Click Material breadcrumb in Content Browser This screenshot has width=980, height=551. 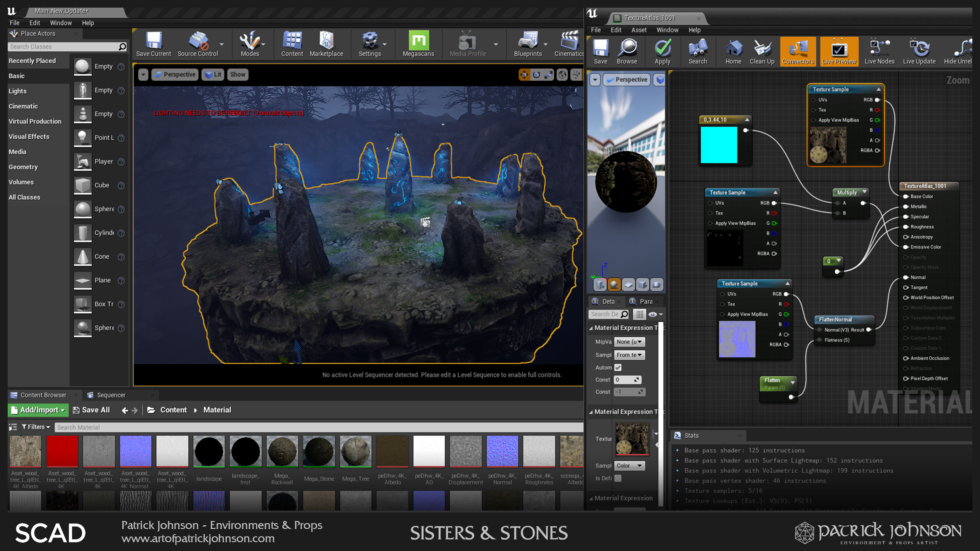[217, 410]
